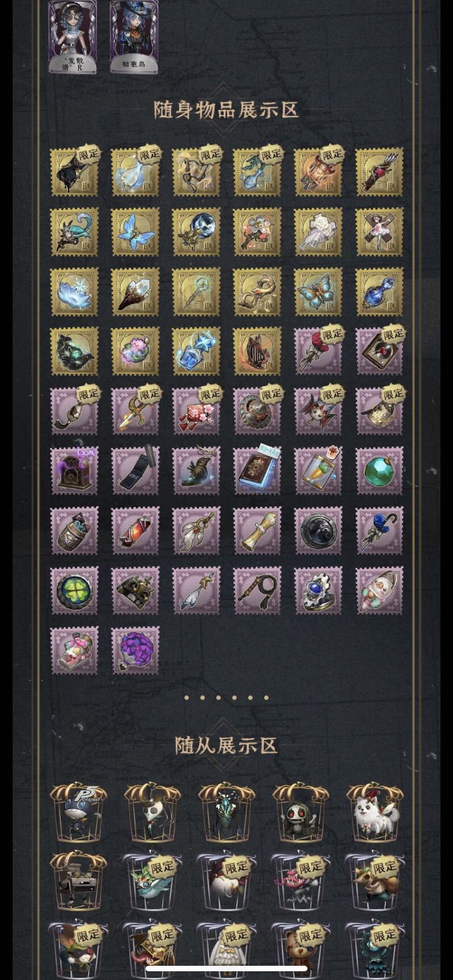Open the 发散 character costume card
This screenshot has width=453, height=980.
point(73,37)
